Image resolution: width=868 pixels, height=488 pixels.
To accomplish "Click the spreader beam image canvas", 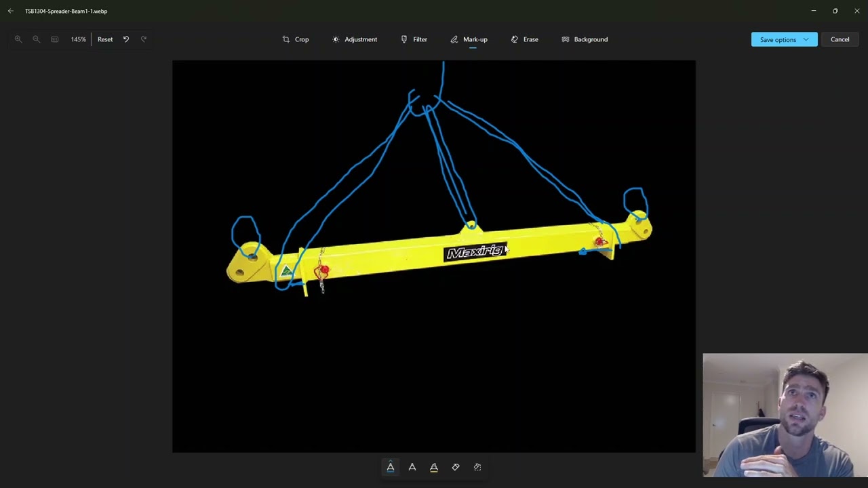I will (434, 256).
